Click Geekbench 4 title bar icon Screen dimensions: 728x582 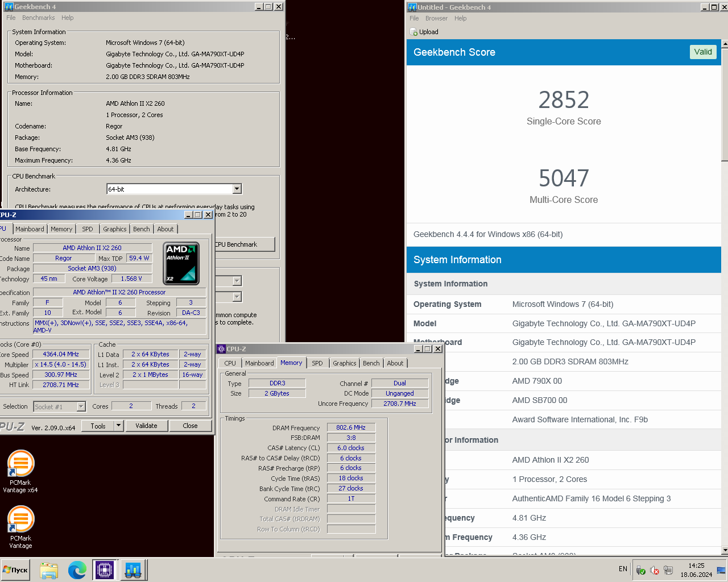tap(9, 7)
